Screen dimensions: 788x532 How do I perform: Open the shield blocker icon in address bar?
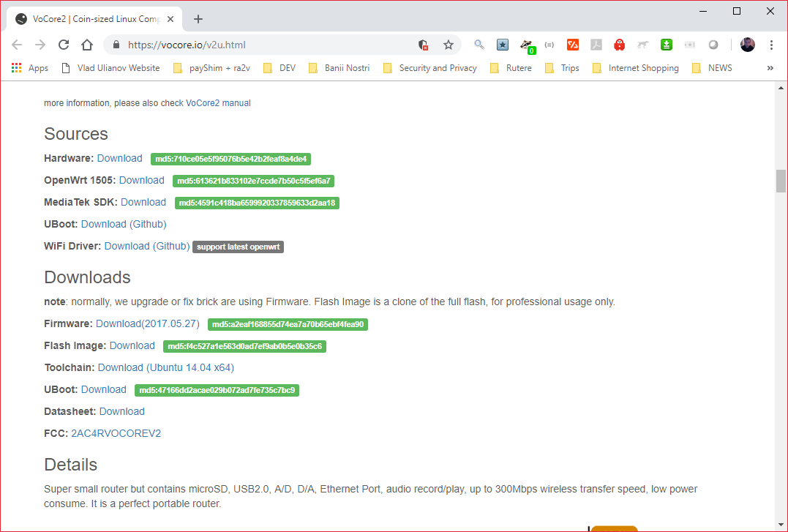coord(423,45)
